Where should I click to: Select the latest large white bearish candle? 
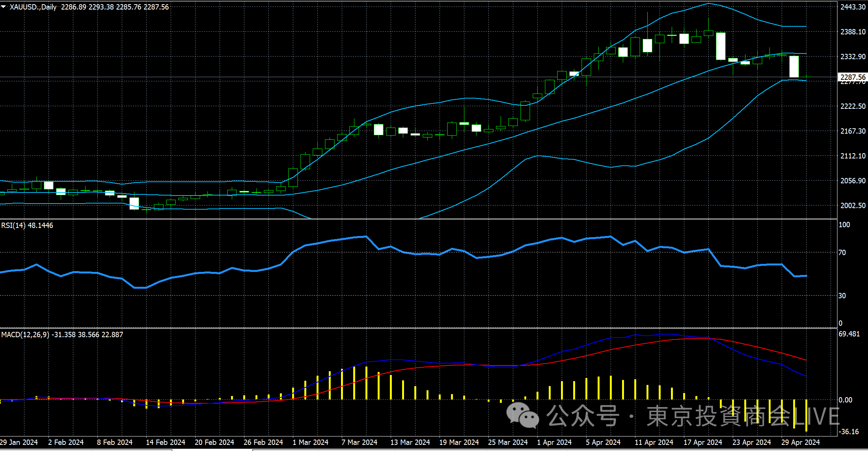794,67
